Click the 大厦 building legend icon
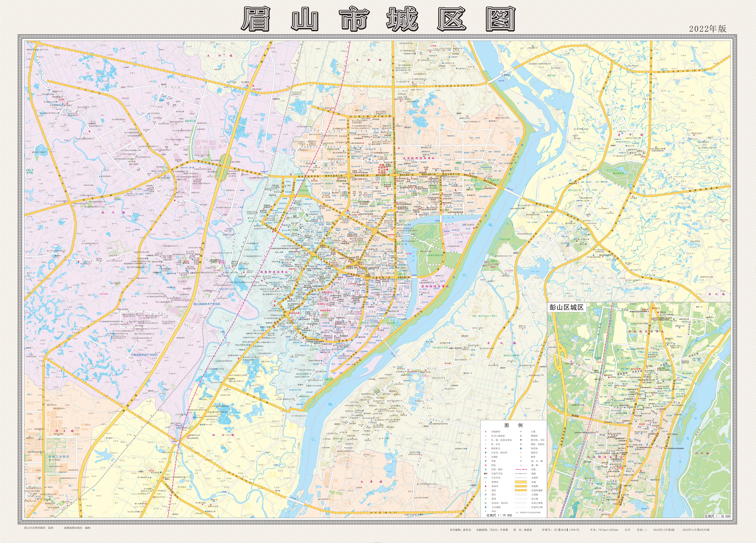The height and width of the screenshot is (543, 756). [x=521, y=432]
